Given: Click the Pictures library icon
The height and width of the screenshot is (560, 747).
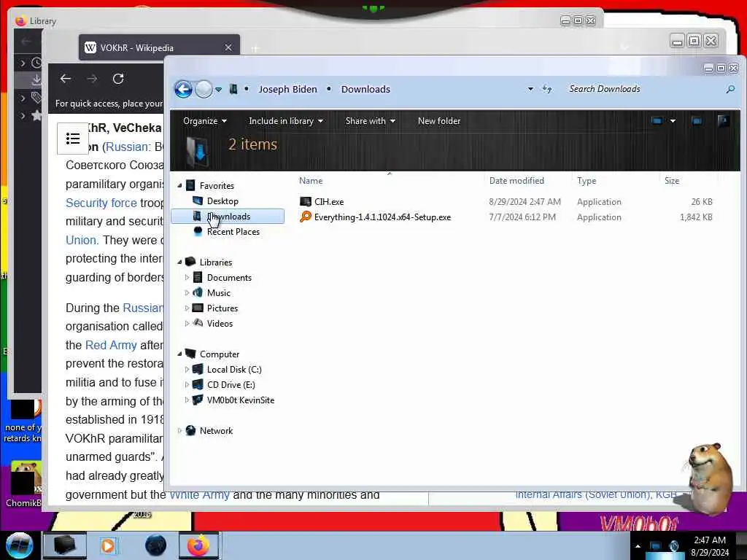Looking at the screenshot, I should click(198, 308).
